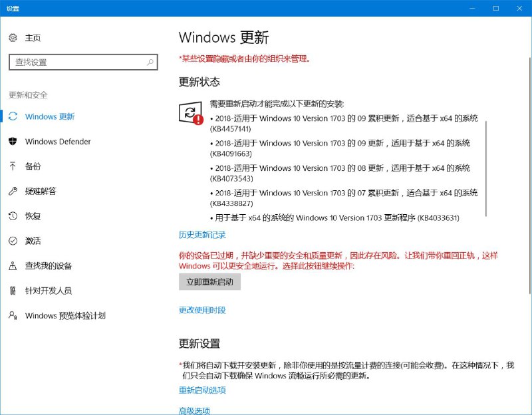Open 更改使用时段 link
Viewport: 532px width, 415px height.
(x=202, y=310)
